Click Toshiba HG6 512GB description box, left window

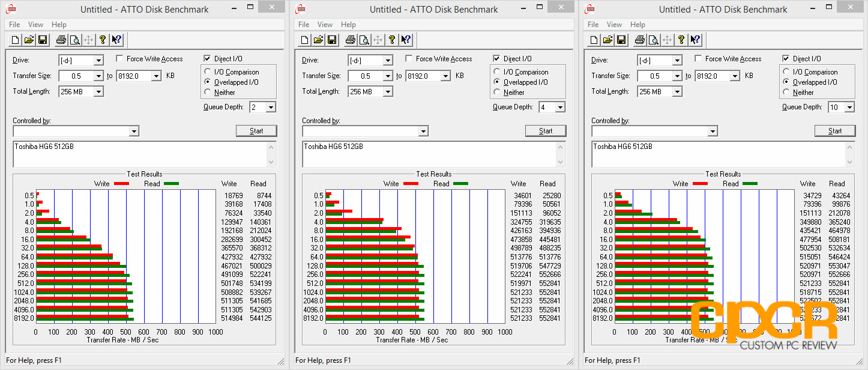[x=145, y=154]
